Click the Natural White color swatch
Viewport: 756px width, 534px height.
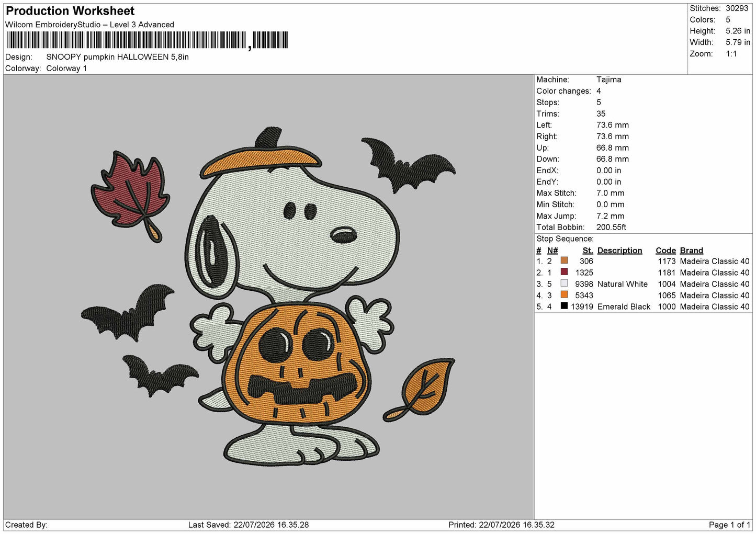pos(564,283)
